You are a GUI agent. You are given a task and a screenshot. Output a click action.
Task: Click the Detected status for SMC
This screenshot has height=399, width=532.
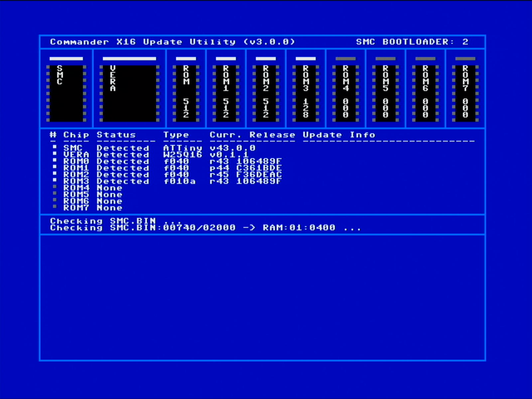(123, 148)
